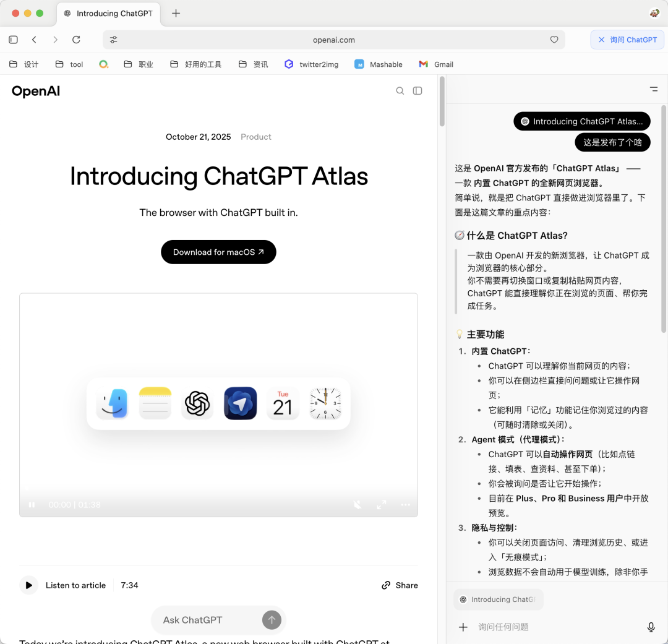Unmute the video via the crossed speaker icon

point(358,505)
